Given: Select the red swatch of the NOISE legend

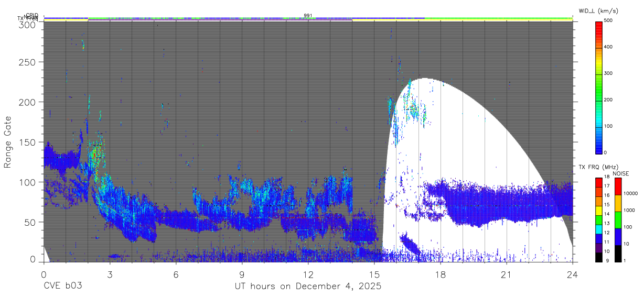Looking at the screenshot, I should [617, 186].
